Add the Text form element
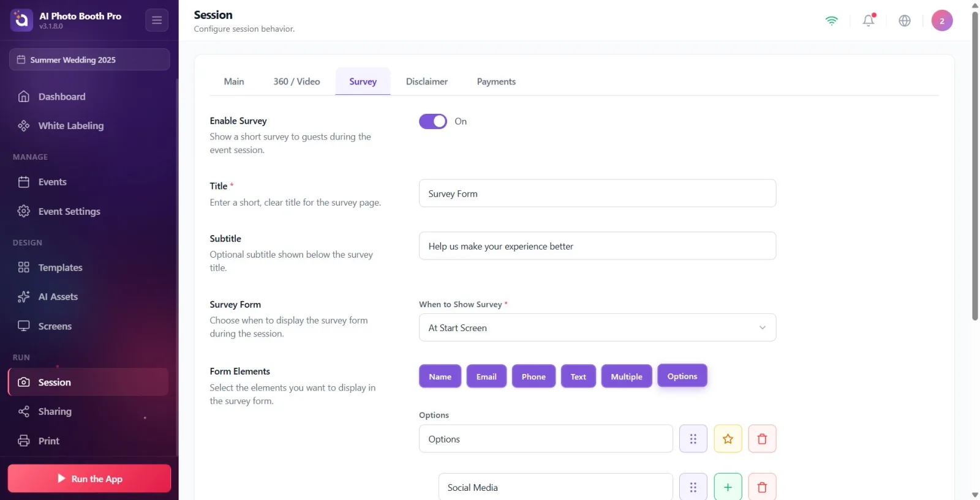The width and height of the screenshot is (980, 500). click(x=578, y=376)
